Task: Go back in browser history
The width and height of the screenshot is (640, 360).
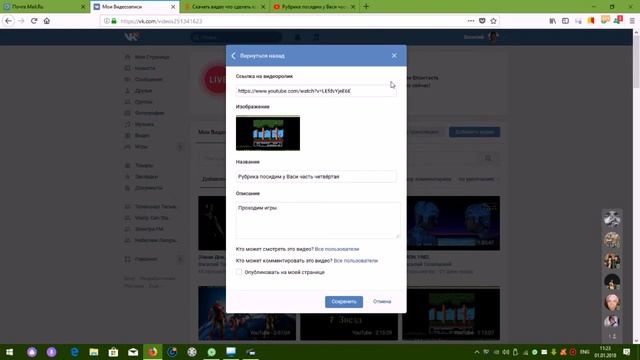Action: pos(9,21)
